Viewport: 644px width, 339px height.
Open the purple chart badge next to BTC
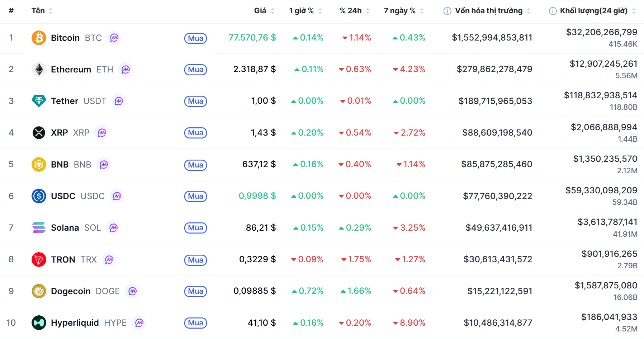click(114, 38)
